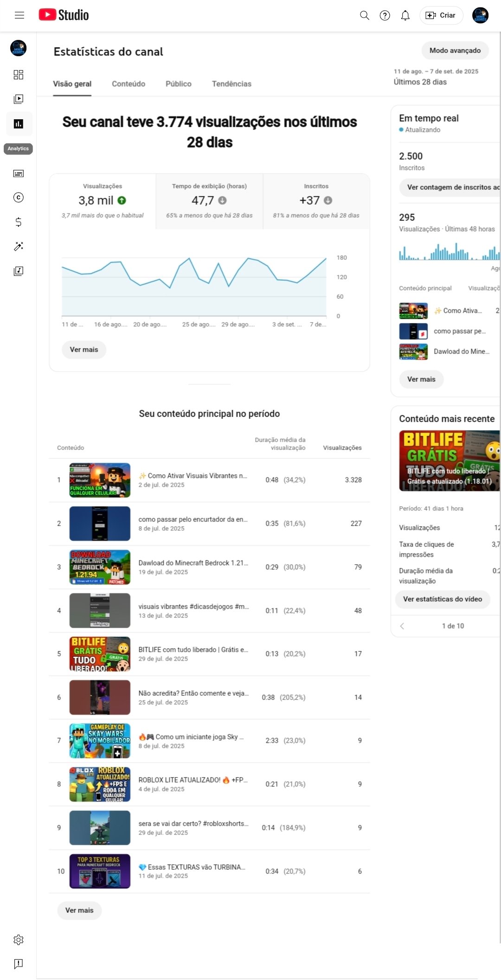Switch to the Público tab
The height and width of the screenshot is (980, 501).
pyautogui.click(x=179, y=84)
